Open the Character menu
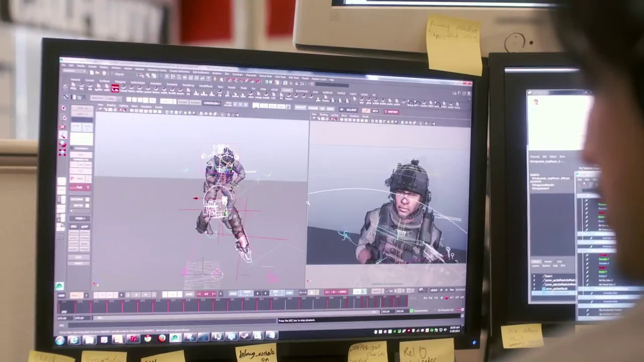This screenshot has width=644, height=362. coord(251,74)
